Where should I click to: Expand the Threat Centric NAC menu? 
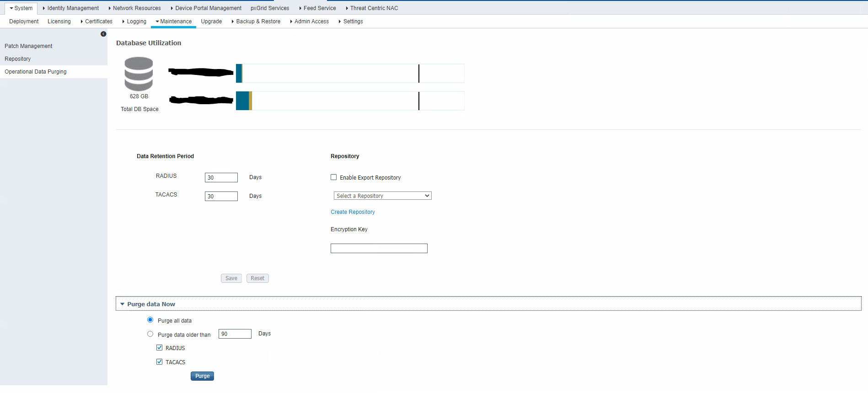click(372, 8)
